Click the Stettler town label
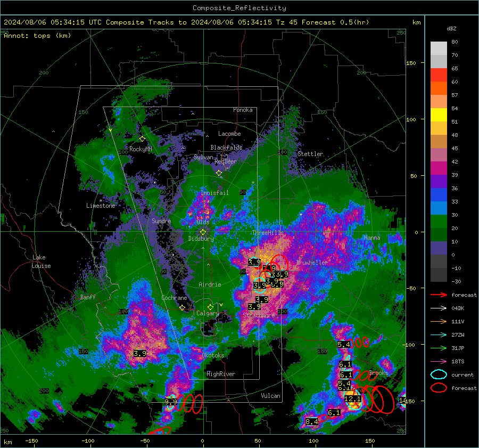Image resolution: width=479 pixels, height=448 pixels. [x=310, y=154]
